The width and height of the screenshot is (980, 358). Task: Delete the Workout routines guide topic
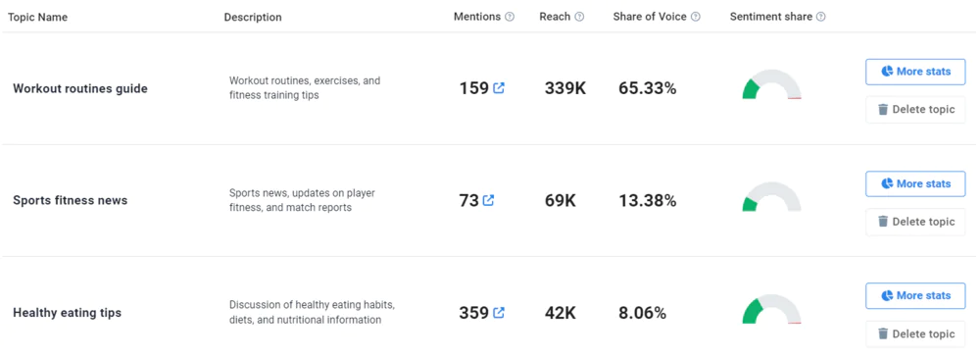(x=915, y=110)
